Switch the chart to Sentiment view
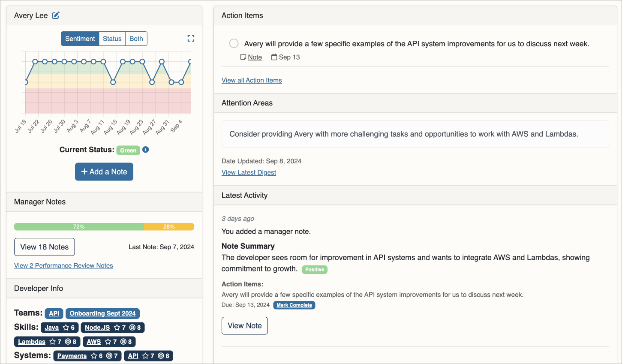 (x=80, y=39)
